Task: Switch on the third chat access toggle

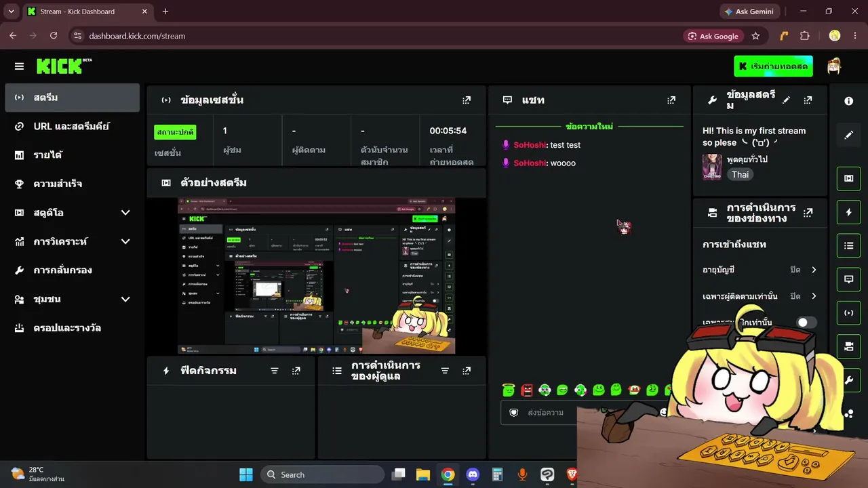Action: point(806,323)
